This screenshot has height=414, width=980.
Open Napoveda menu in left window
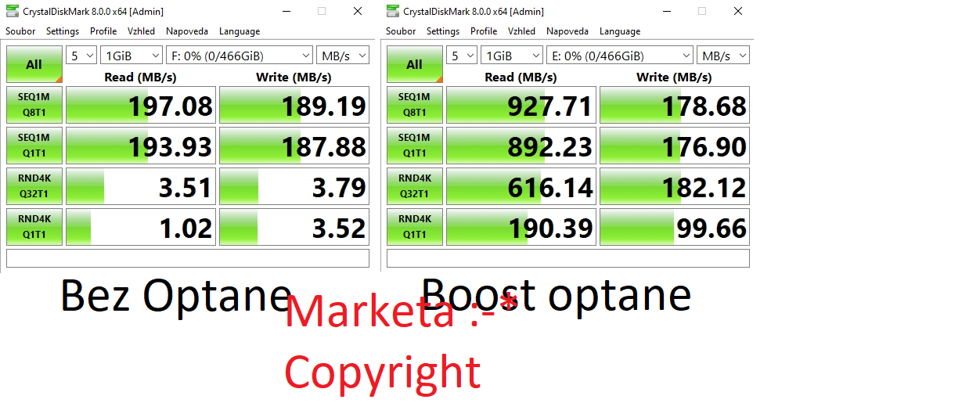coord(187,31)
